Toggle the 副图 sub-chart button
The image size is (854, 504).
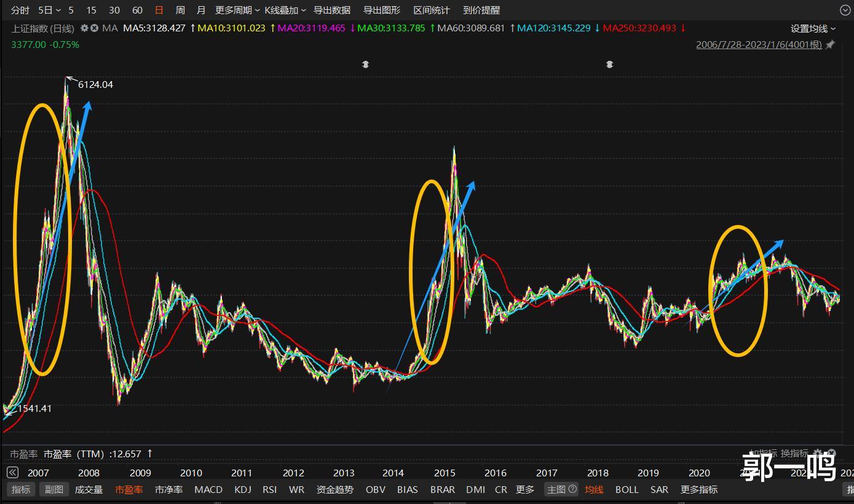(x=54, y=489)
